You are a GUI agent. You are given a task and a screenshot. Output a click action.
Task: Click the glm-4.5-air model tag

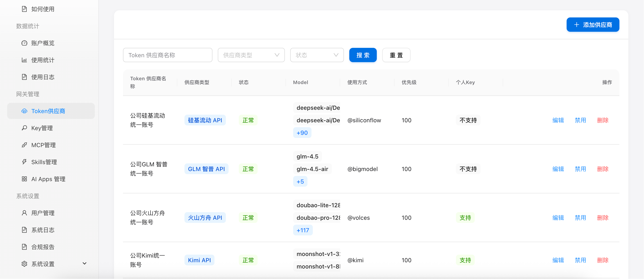312,169
